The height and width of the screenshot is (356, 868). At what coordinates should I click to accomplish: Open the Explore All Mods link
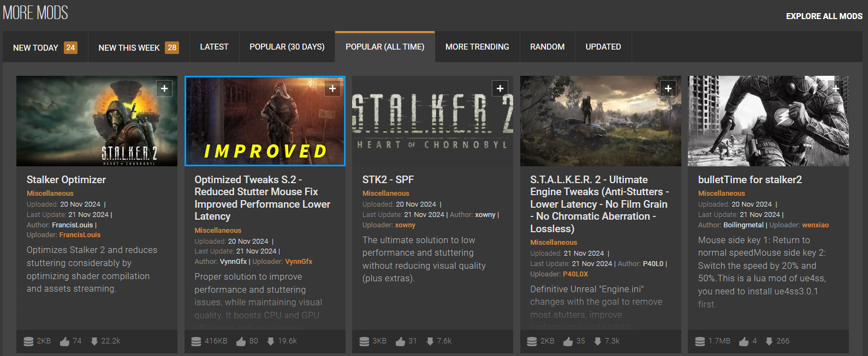tap(824, 16)
